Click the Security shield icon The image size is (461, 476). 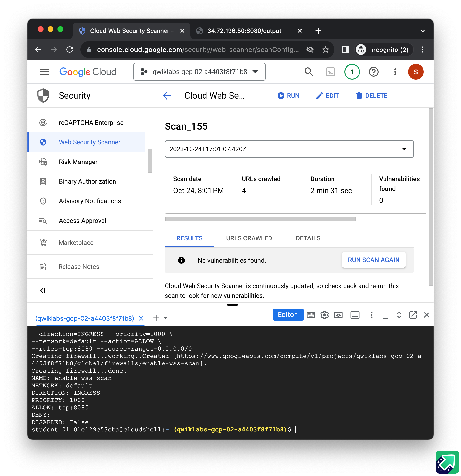coord(43,96)
